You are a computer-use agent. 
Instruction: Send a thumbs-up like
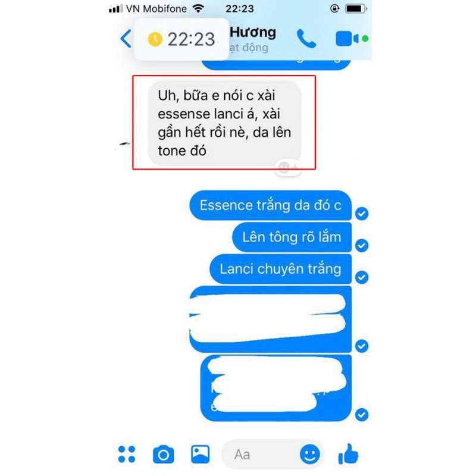click(x=348, y=454)
